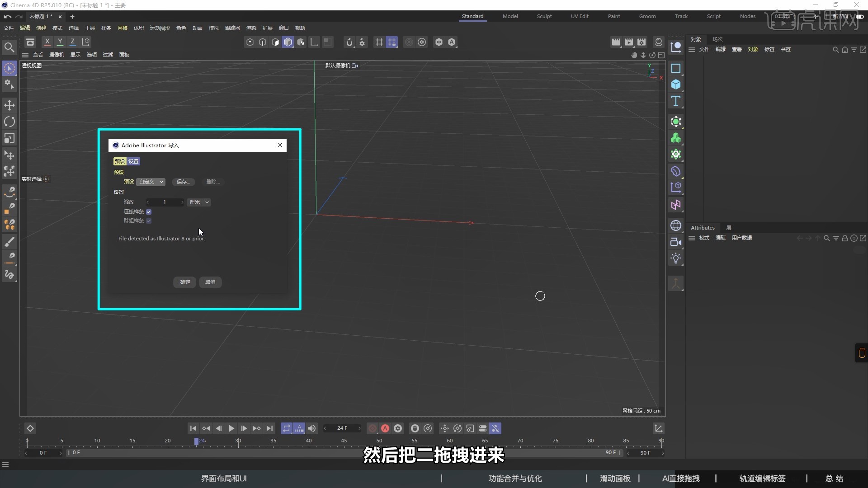Open the 预设 自定义 dropdown

pos(151,182)
